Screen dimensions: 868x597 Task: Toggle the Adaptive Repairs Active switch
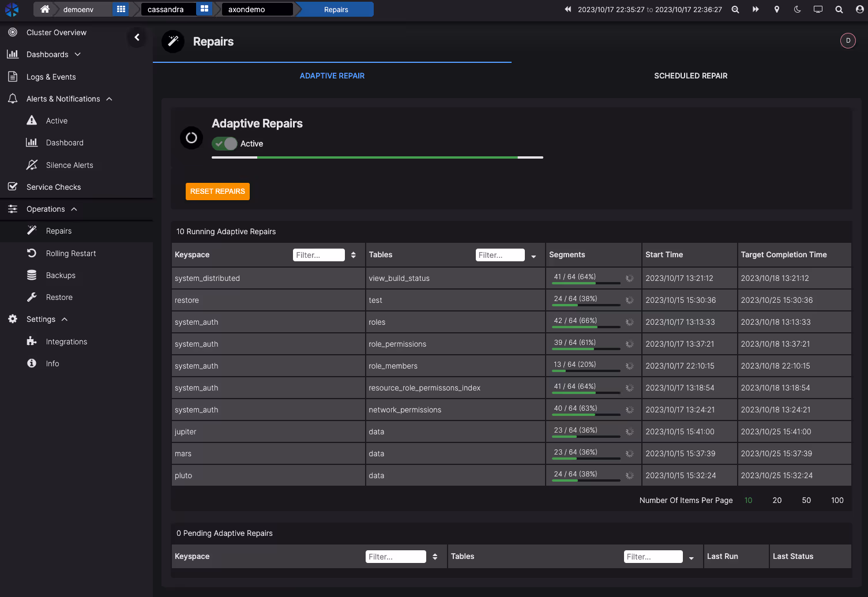tap(224, 144)
